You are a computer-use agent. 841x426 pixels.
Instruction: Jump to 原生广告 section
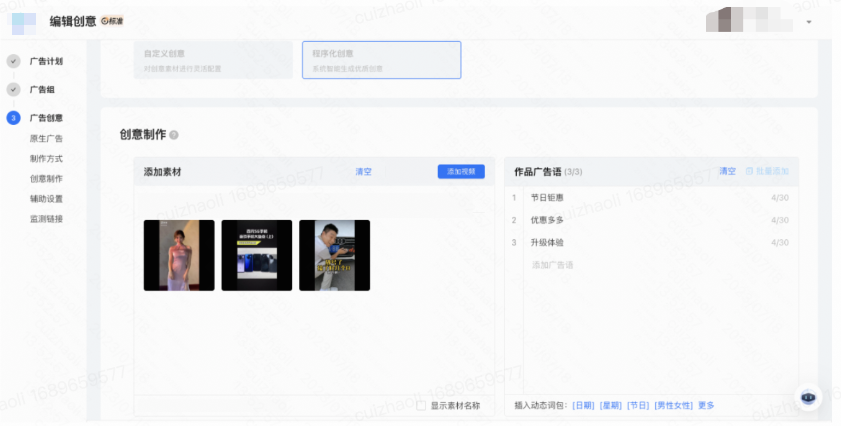46,138
